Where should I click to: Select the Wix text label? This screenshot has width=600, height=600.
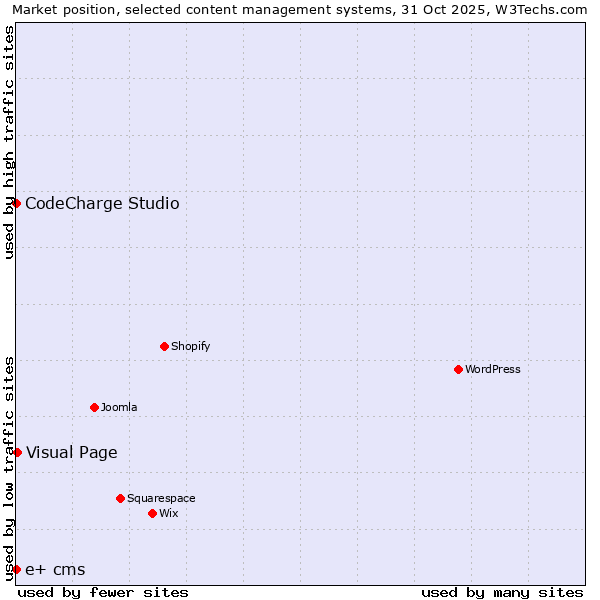point(168,513)
